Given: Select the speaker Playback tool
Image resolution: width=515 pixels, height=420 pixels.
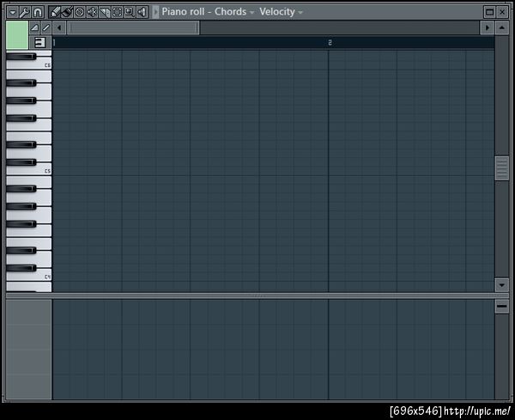Looking at the screenshot, I should tap(142, 13).
